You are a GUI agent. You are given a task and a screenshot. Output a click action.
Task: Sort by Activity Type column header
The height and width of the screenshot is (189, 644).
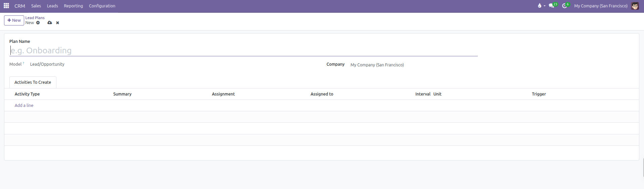[27, 94]
